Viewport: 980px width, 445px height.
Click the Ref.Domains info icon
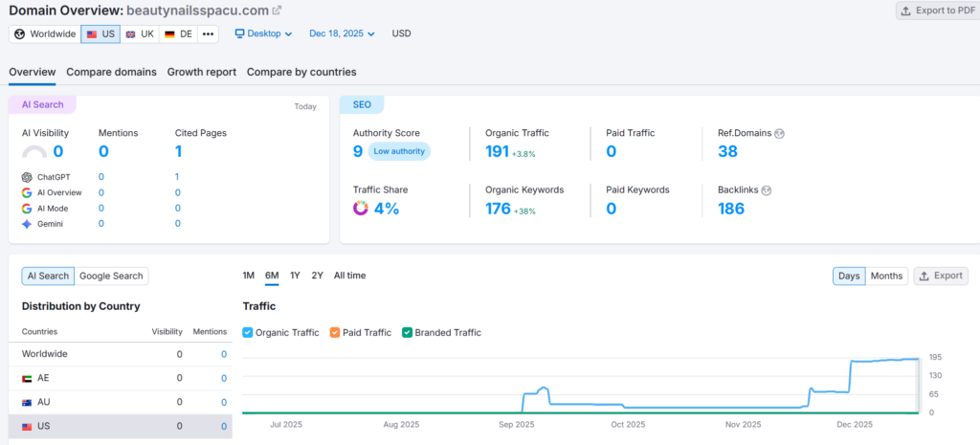(779, 133)
